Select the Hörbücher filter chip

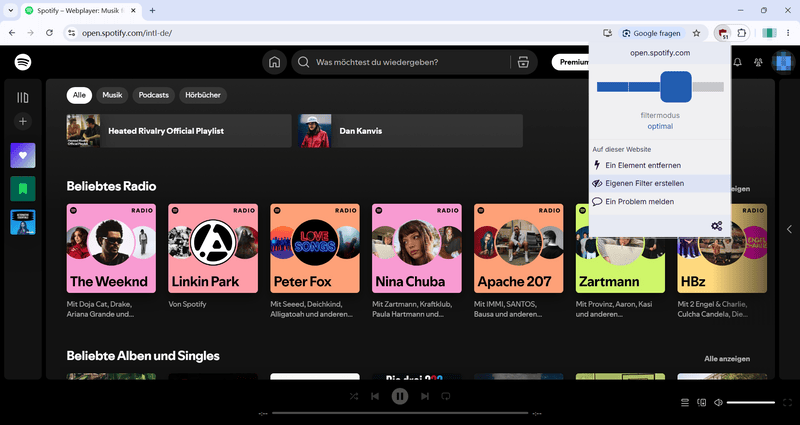click(203, 95)
